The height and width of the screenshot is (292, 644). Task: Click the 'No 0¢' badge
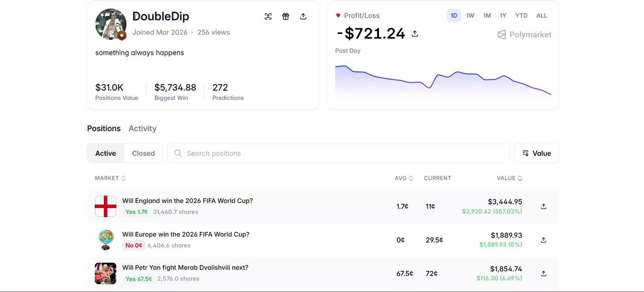pyautogui.click(x=134, y=245)
